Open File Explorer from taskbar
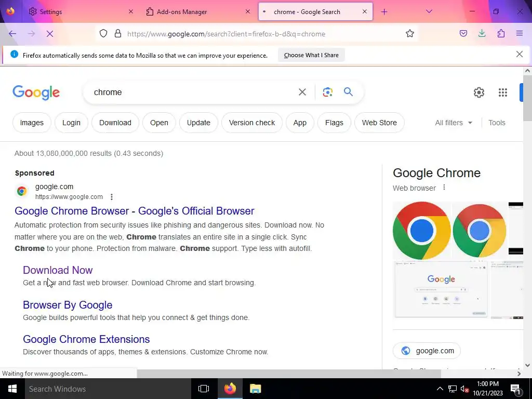532x399 pixels. click(x=256, y=389)
